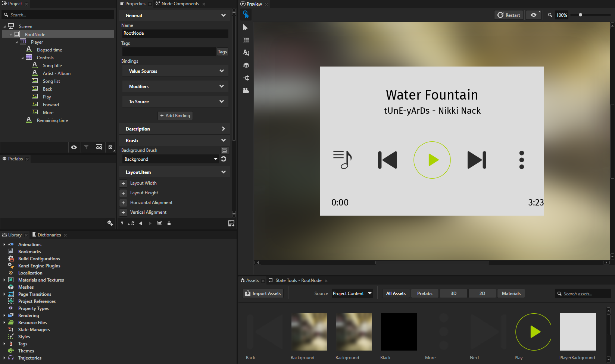Toggle the lock icon in Properties footer
This screenshot has height=364, width=615.
click(x=169, y=223)
